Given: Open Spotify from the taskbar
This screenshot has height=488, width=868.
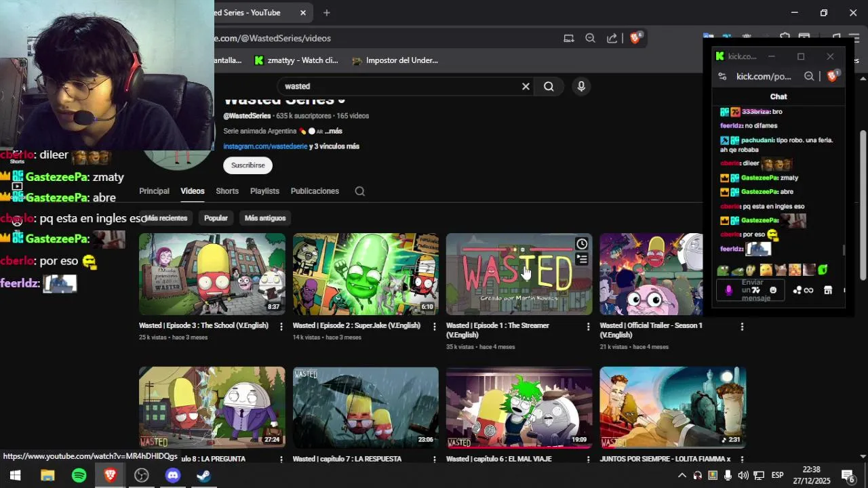Looking at the screenshot, I should tap(79, 475).
